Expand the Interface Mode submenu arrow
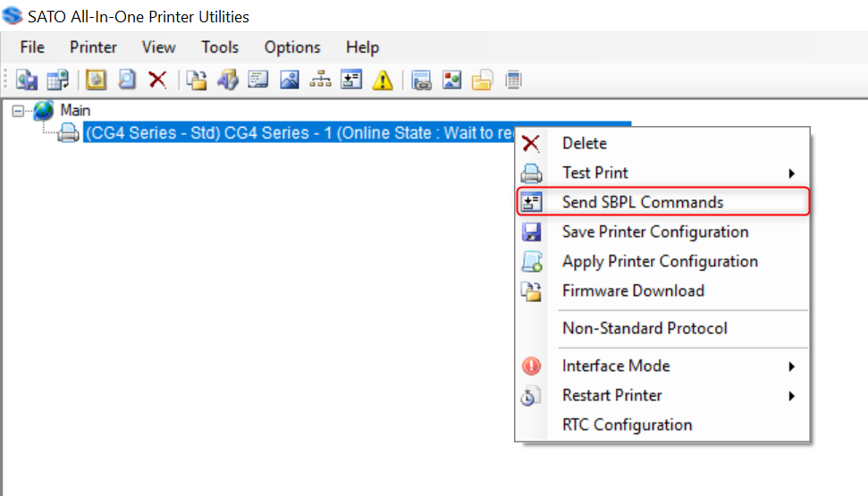 point(792,366)
